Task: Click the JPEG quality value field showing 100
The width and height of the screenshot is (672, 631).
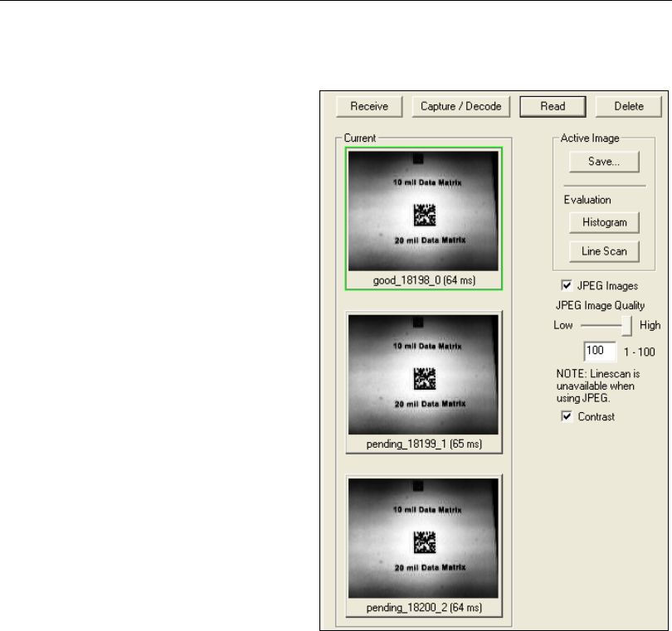Action: click(600, 352)
